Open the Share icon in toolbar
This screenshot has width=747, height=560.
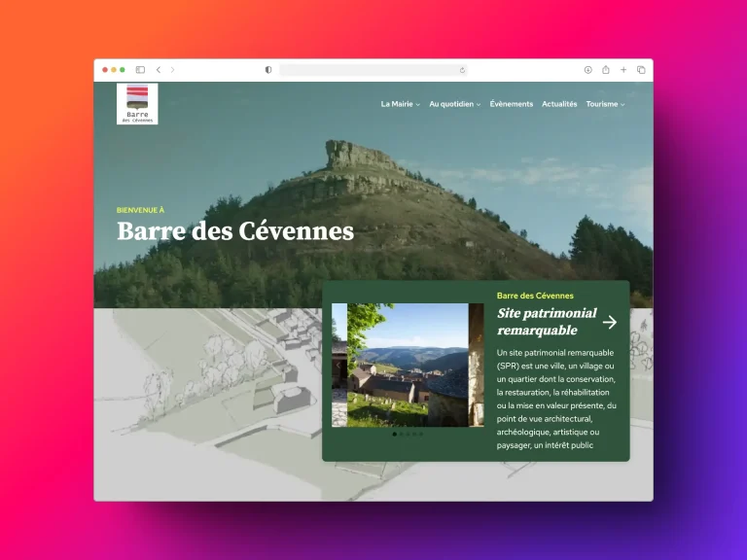(x=606, y=70)
